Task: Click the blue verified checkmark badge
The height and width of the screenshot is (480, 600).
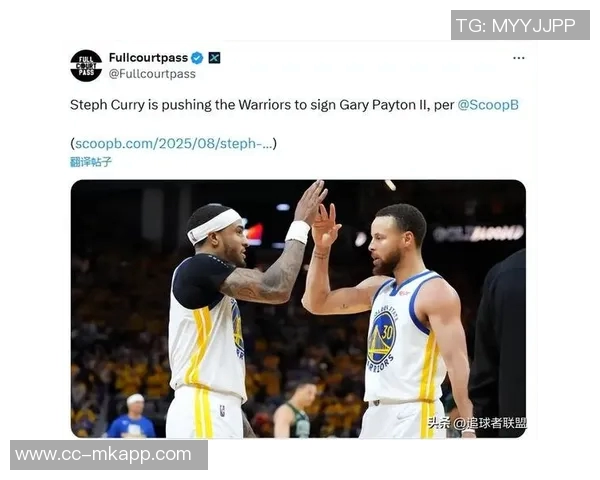Action: point(197,58)
